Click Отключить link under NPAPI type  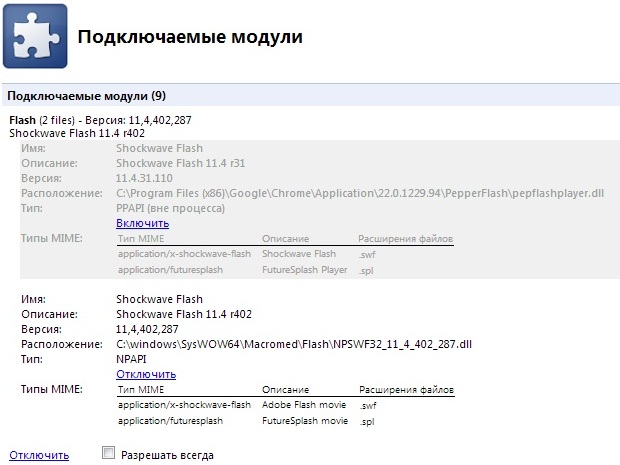tap(146, 374)
